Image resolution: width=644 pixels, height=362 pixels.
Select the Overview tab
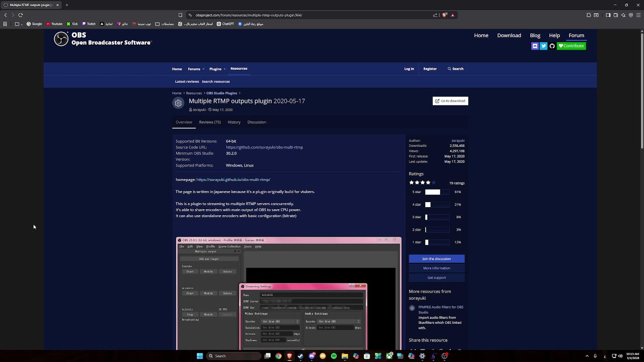coord(184,122)
